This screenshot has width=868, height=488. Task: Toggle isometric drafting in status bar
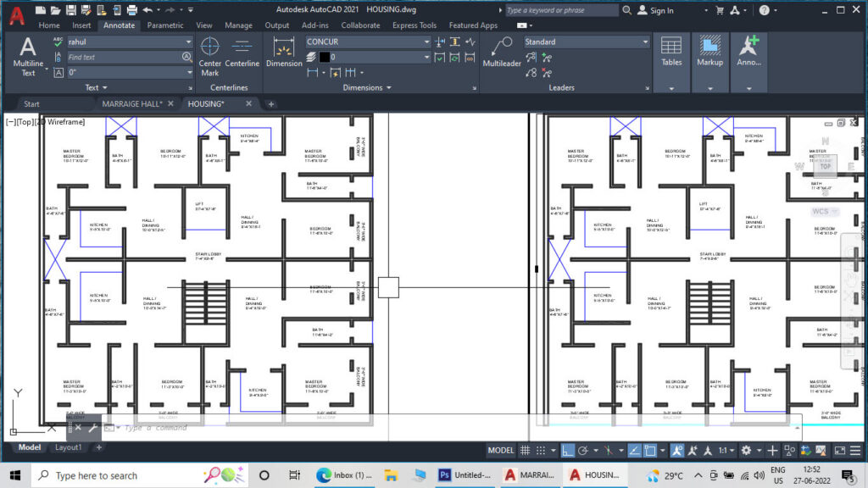click(x=609, y=451)
